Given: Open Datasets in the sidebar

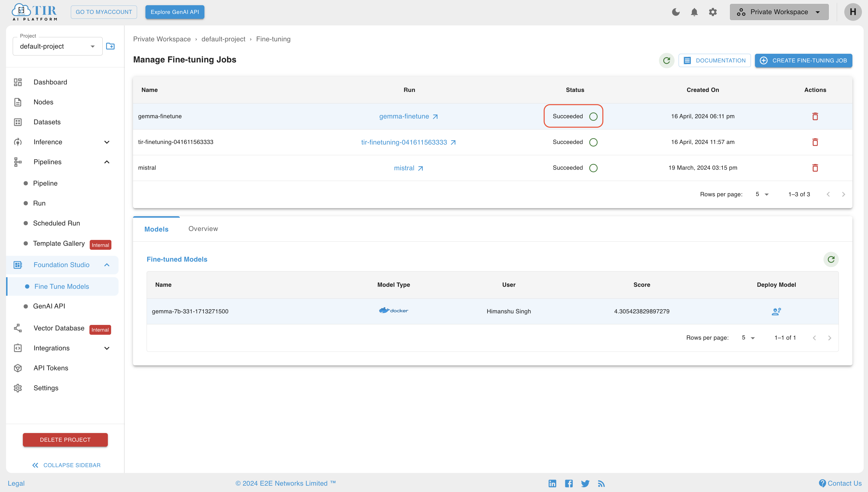Looking at the screenshot, I should [x=62, y=122].
